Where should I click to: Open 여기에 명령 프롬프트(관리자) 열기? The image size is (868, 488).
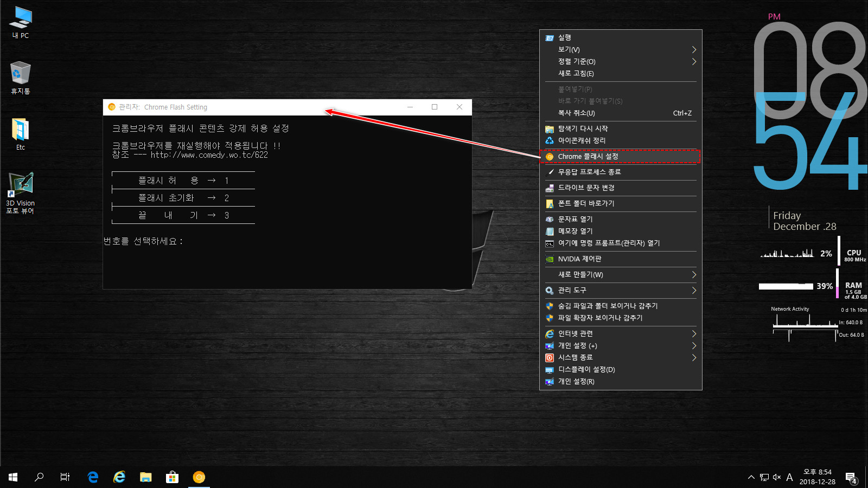click(x=621, y=243)
